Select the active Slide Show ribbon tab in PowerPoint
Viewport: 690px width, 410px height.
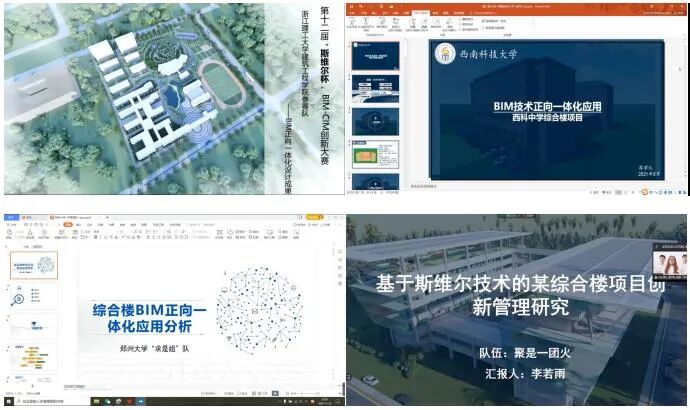pyautogui.click(x=421, y=13)
